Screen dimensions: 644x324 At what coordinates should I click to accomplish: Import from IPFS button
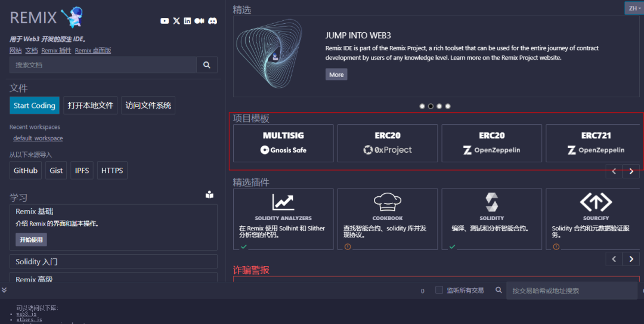coord(82,171)
